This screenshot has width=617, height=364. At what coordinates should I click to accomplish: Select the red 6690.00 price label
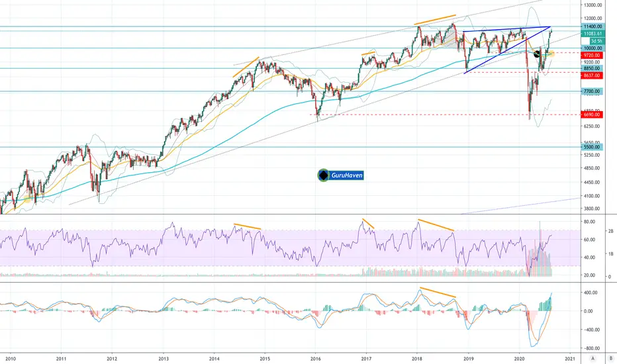[x=593, y=114]
